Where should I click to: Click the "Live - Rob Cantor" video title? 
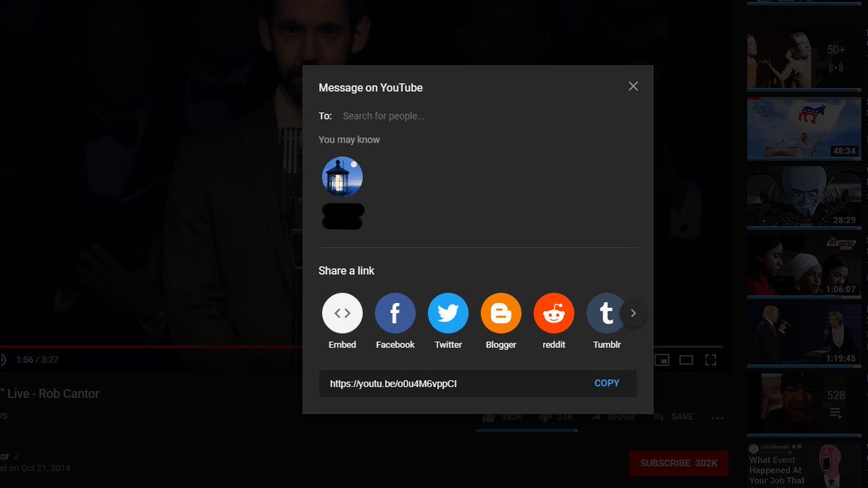click(50, 393)
